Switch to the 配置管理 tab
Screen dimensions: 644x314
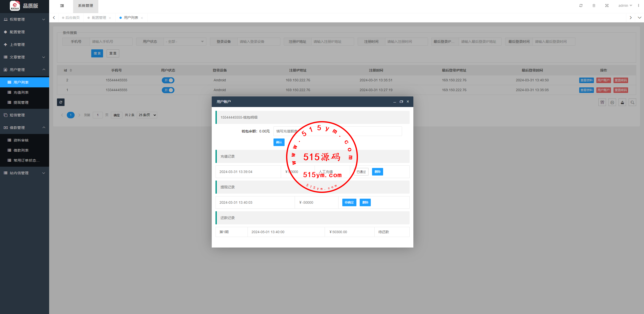coord(99,18)
